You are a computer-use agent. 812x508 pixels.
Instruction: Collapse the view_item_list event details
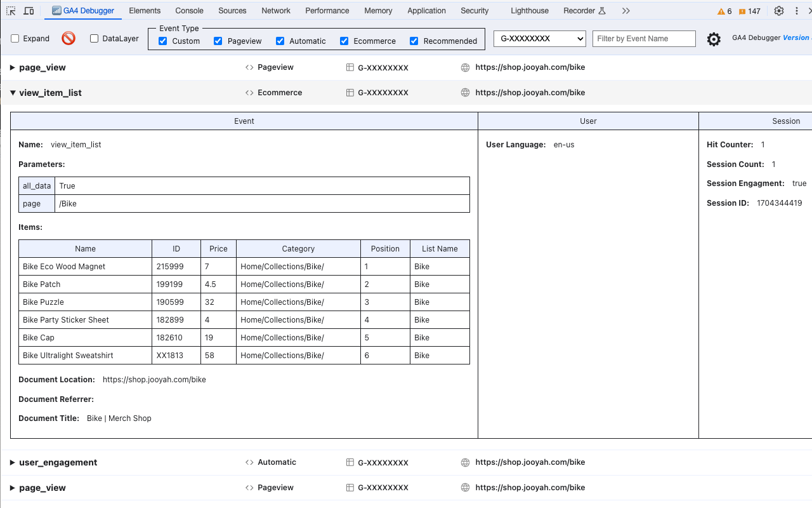[12, 92]
